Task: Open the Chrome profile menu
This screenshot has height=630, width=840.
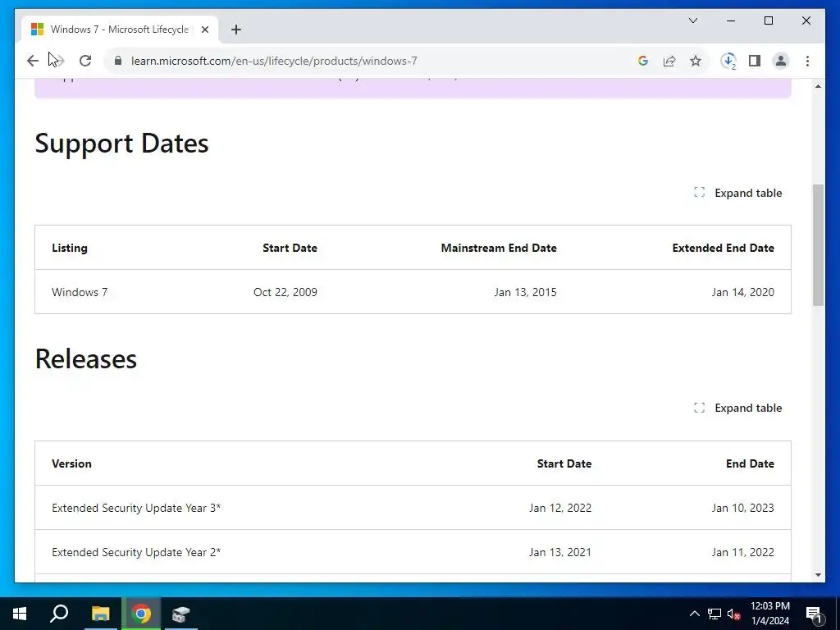Action: (781, 61)
